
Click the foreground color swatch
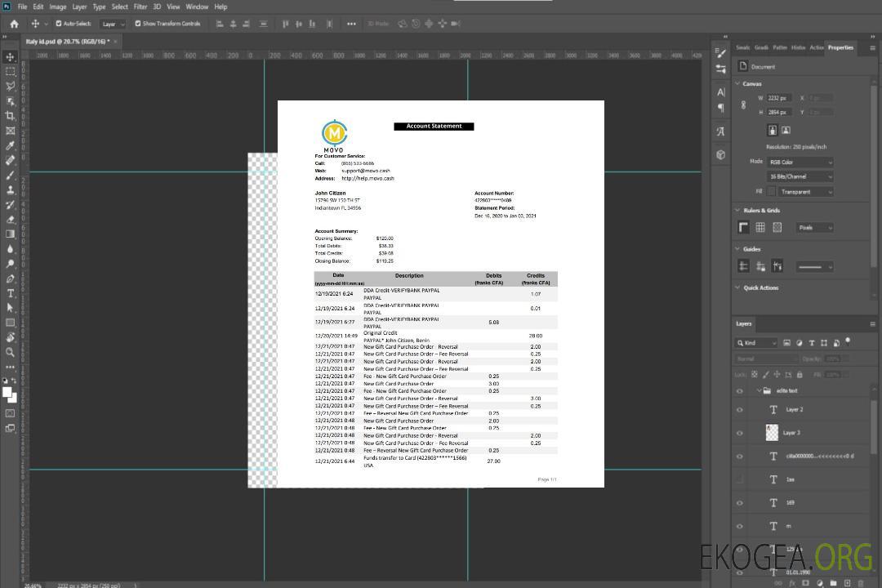(x=7, y=393)
